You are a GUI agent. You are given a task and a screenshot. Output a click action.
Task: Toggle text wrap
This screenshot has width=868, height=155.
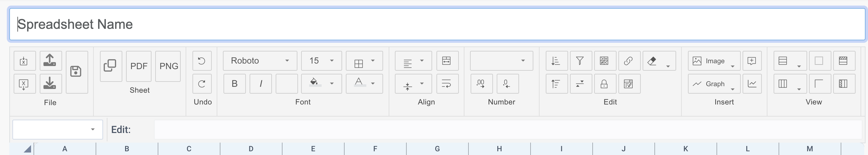coord(447,84)
